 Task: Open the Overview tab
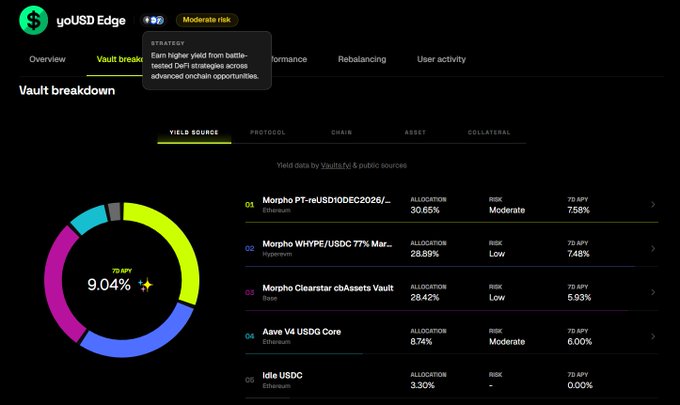pos(47,59)
